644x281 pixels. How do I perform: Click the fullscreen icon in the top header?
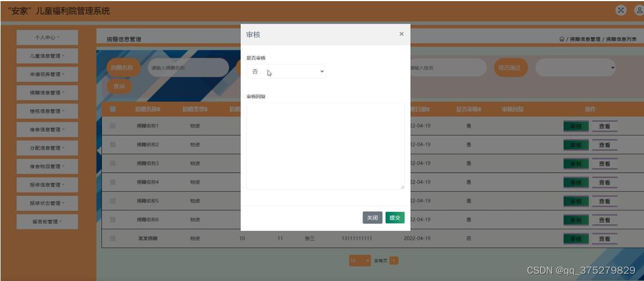(x=620, y=10)
